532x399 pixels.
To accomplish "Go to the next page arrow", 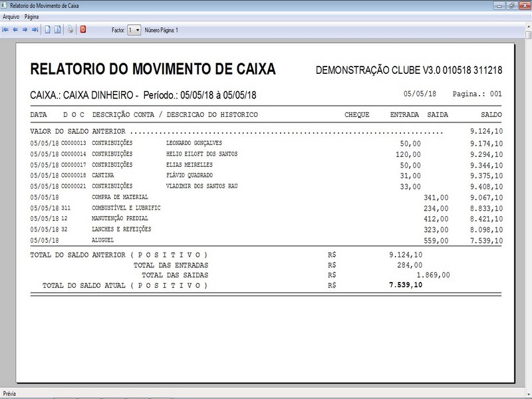I will tap(25, 30).
